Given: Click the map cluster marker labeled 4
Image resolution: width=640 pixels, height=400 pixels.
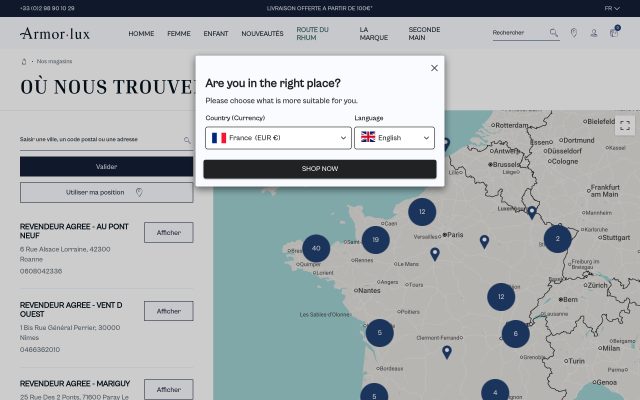Looking at the screenshot, I should point(495,392).
